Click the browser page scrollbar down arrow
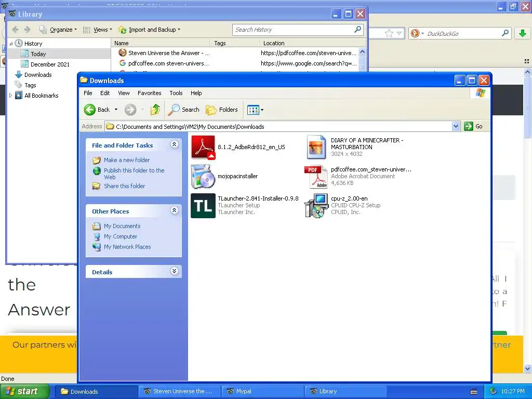Screen dimensions: 532x399 pyautogui.click(x=527, y=368)
